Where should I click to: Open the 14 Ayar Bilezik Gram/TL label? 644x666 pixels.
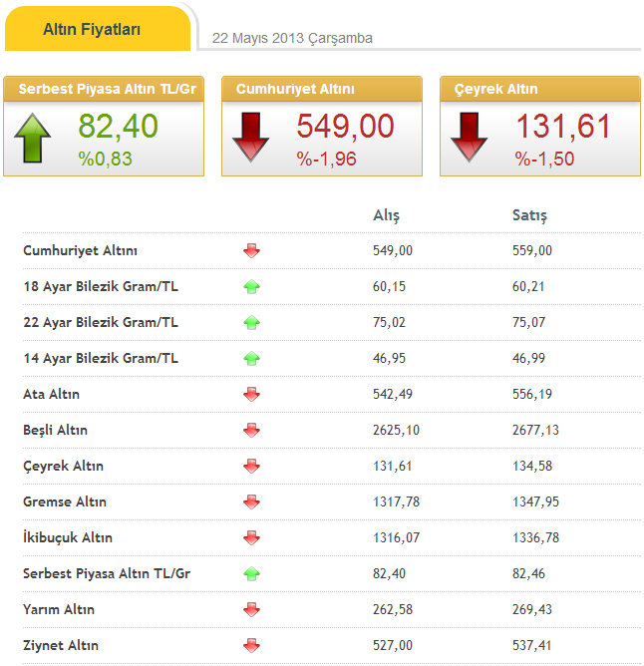pyautogui.click(x=101, y=359)
